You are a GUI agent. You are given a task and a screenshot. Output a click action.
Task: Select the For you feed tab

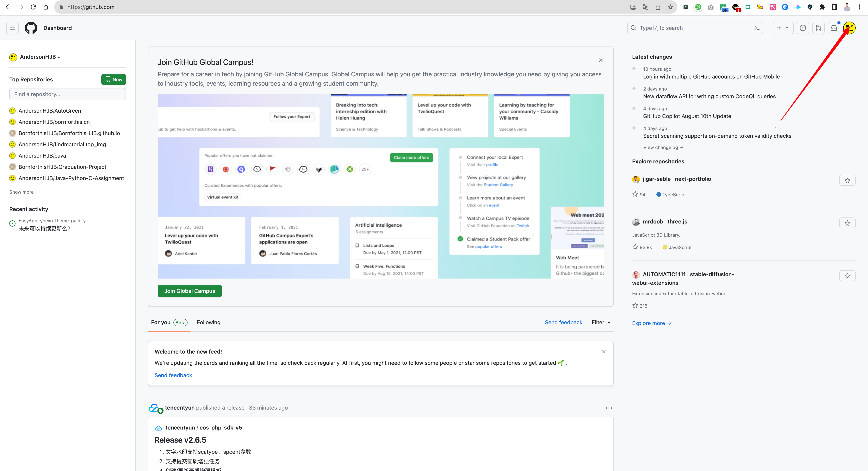point(169,323)
